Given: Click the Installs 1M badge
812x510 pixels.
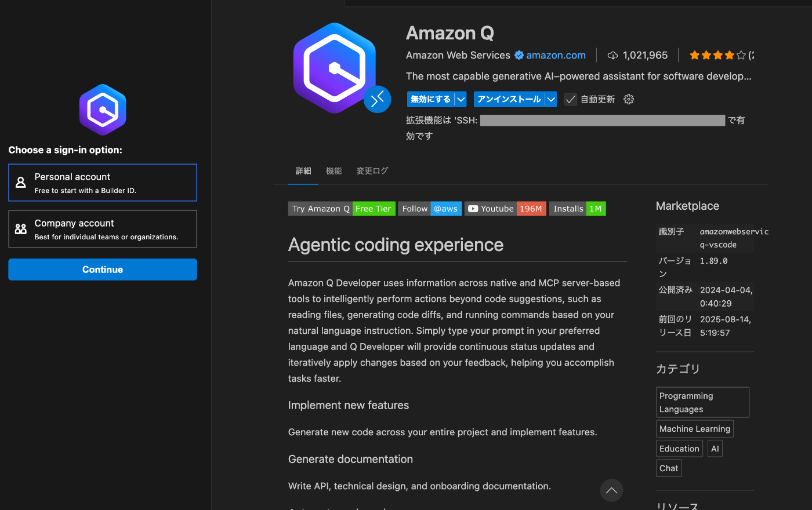Looking at the screenshot, I should click(x=578, y=209).
